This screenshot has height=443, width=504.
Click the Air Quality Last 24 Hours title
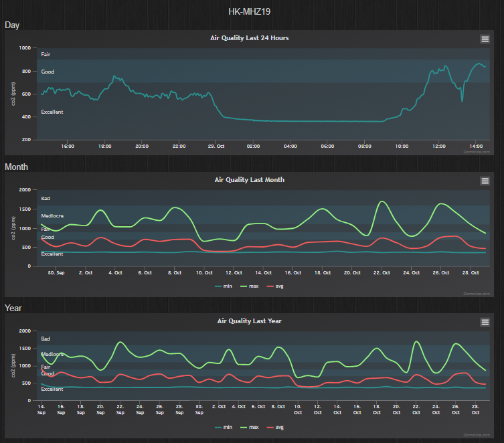[x=250, y=38]
